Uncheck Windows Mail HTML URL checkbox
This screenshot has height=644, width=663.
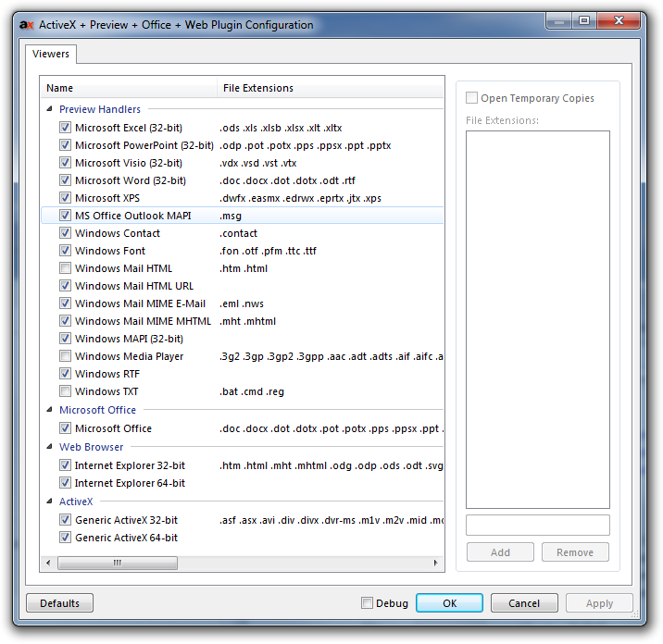tap(65, 286)
